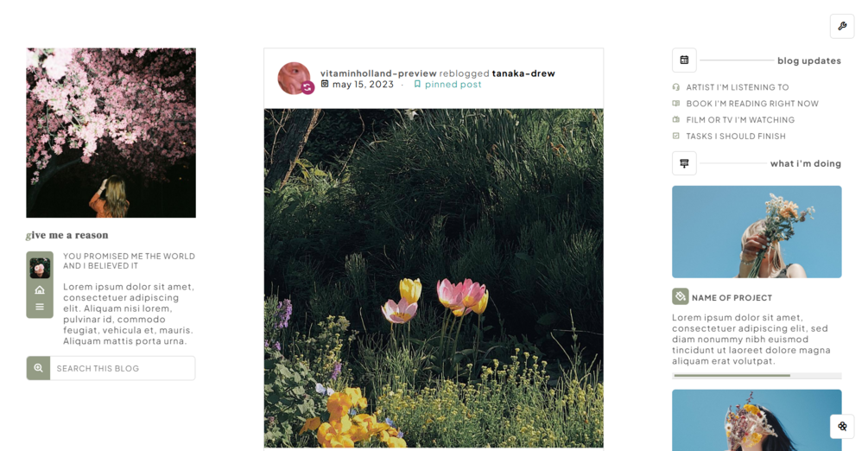Open the calendar icon beside blog updates
The width and height of the screenshot is (868, 451).
pyautogui.click(x=684, y=60)
